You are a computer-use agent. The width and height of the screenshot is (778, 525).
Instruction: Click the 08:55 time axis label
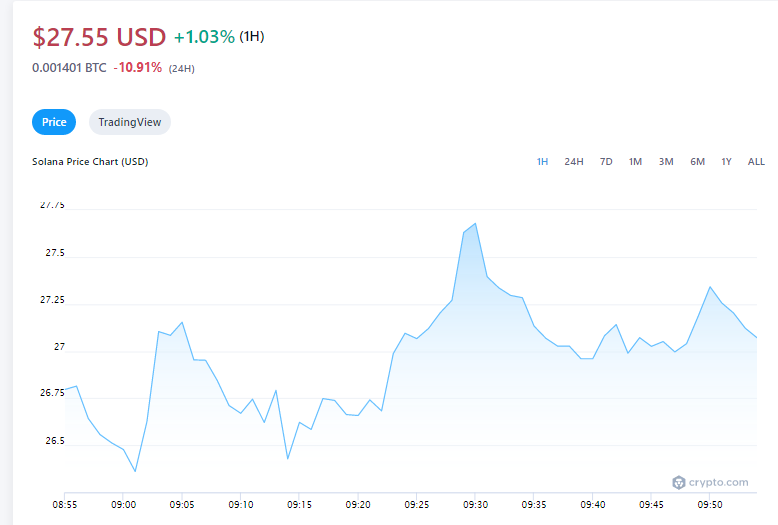point(65,505)
